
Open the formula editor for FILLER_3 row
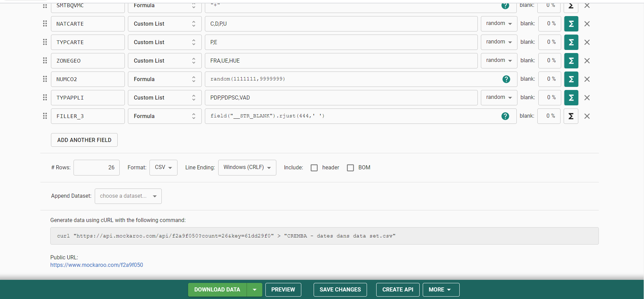tap(570, 116)
